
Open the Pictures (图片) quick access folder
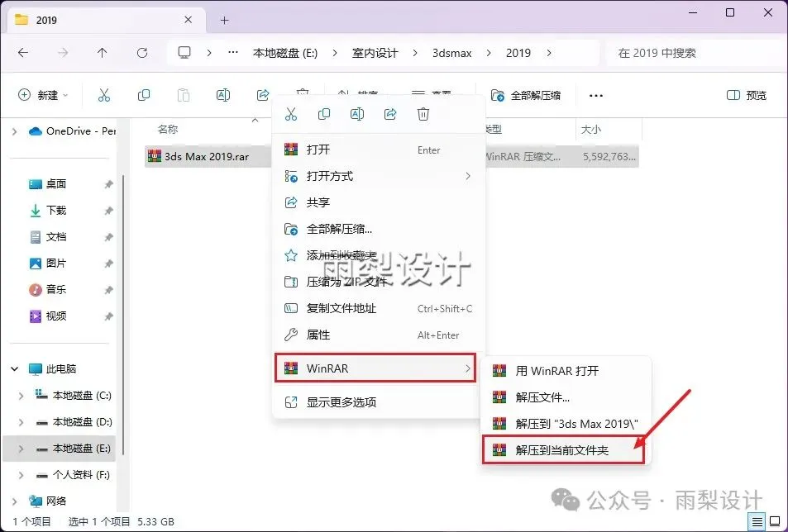click(48, 263)
